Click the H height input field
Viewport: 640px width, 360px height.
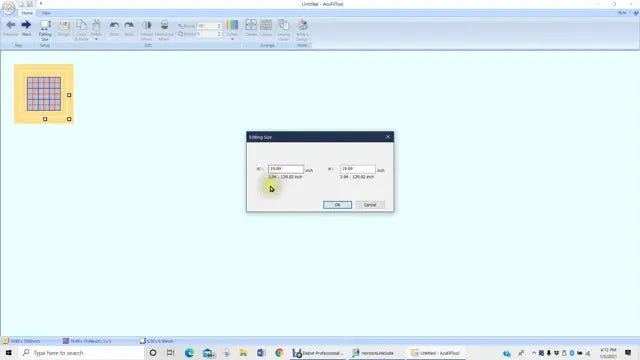tap(358, 169)
